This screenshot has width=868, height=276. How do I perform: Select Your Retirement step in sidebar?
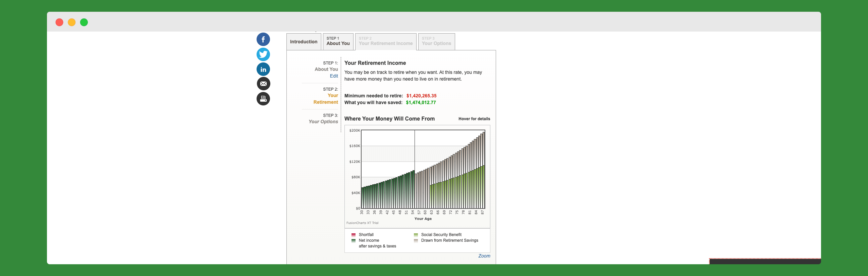[x=325, y=99]
